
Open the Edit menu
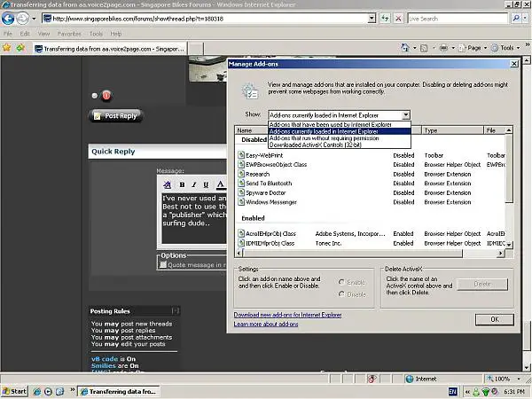pyautogui.click(x=25, y=34)
